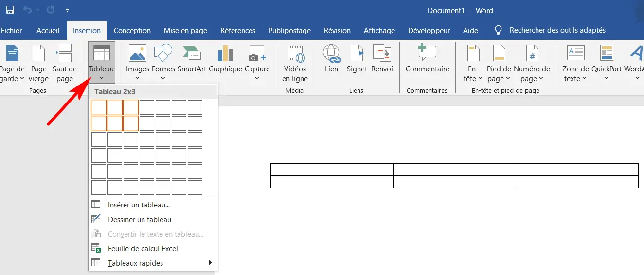Select the 2x3 grid cell in the table picker

(131, 123)
